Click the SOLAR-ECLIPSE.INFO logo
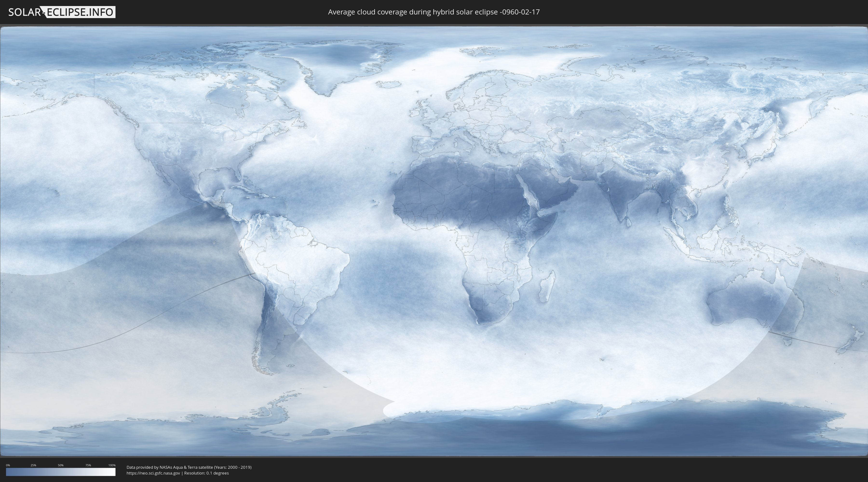The image size is (868, 482). [62, 12]
